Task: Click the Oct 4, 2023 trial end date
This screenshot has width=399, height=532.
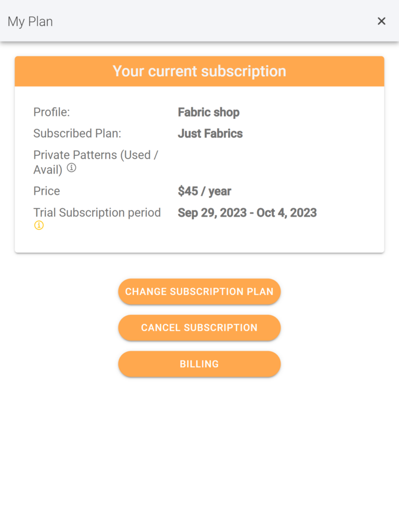Action: click(x=287, y=212)
